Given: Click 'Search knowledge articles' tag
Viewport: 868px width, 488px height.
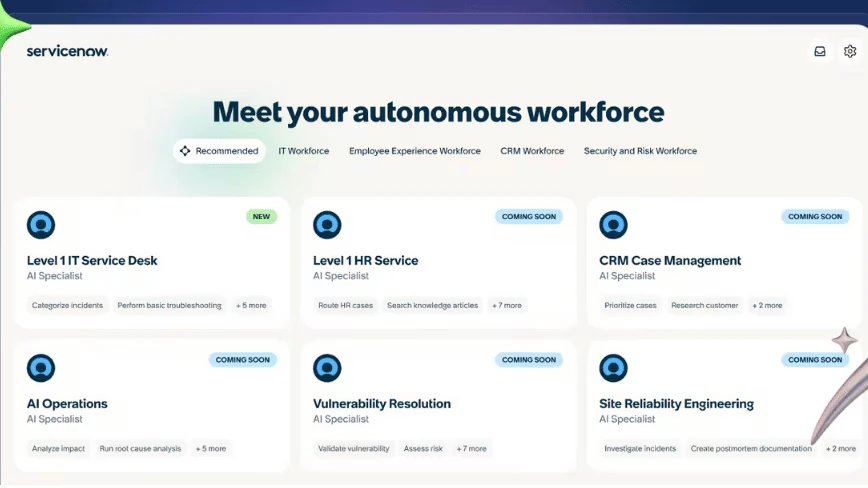Looking at the screenshot, I should point(432,305).
